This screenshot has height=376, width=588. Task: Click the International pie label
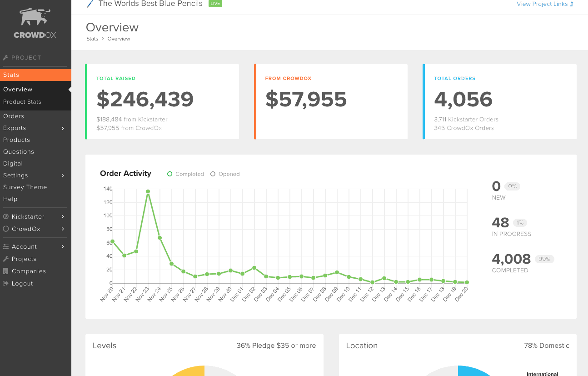(542, 374)
